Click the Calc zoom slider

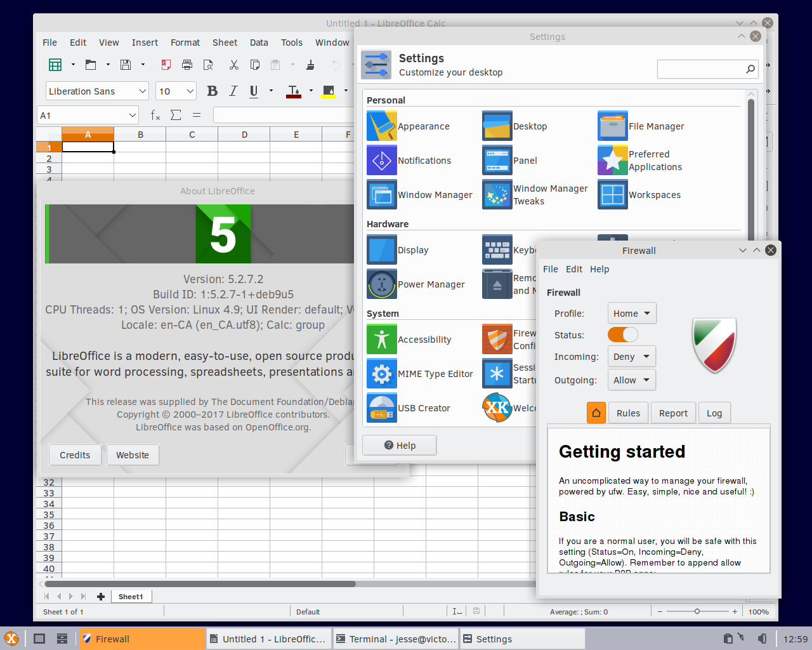tap(697, 612)
